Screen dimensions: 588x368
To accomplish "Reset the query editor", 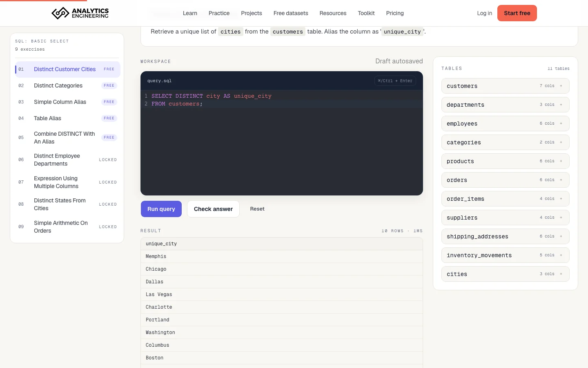I will tap(257, 209).
